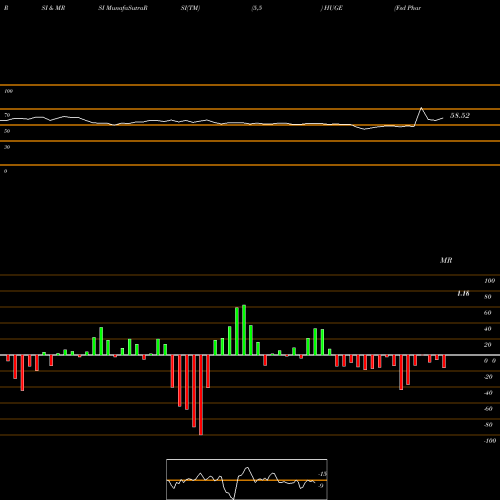Screen dimensions: 500x500
Task: Click the 1.18 value in the MR panel
Action: pyautogui.click(x=463, y=293)
